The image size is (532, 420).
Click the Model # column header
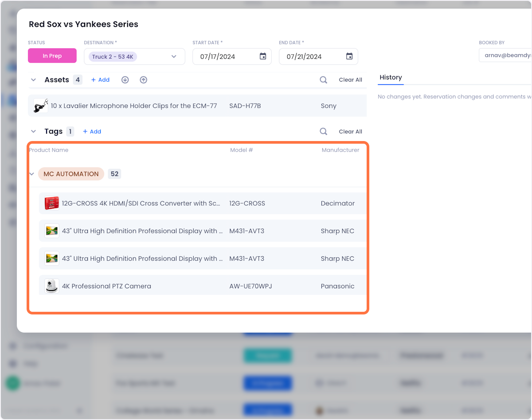point(242,150)
